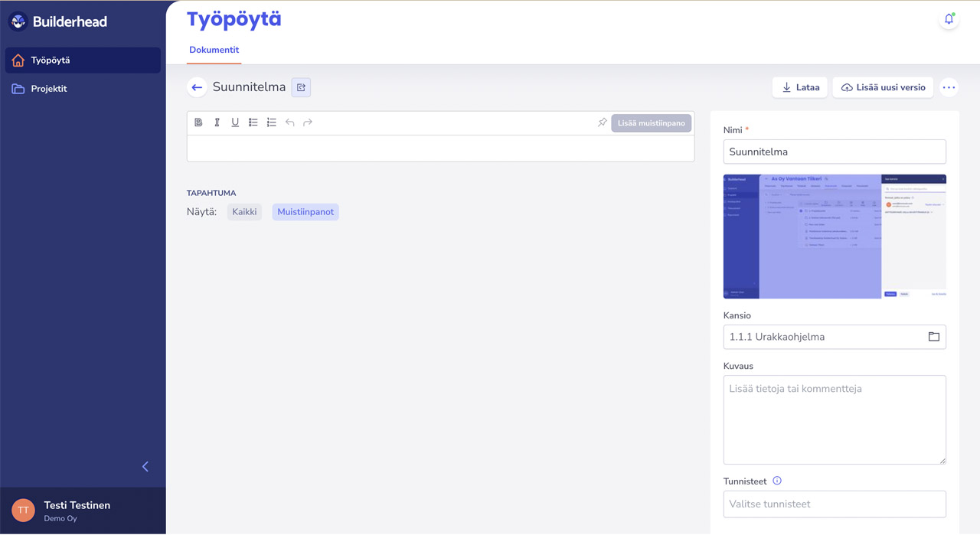The width and height of the screenshot is (980, 535).
Task: Pin the note with pushpin icon
Action: coord(602,122)
